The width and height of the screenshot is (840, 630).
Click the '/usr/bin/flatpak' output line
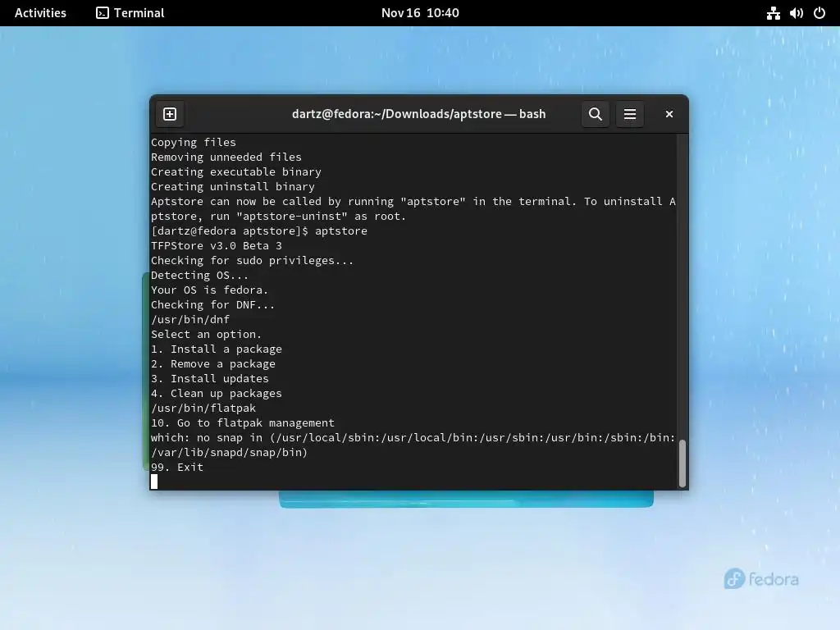[x=203, y=409]
